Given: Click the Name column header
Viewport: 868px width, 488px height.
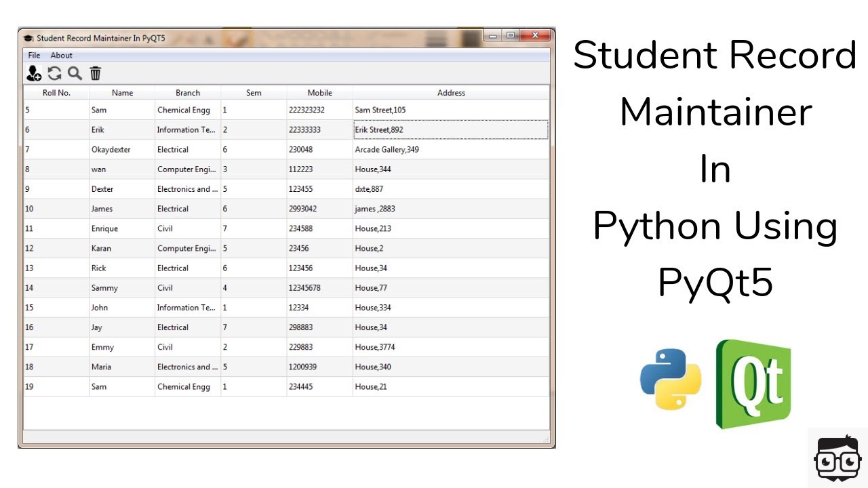Looking at the screenshot, I should tap(122, 93).
